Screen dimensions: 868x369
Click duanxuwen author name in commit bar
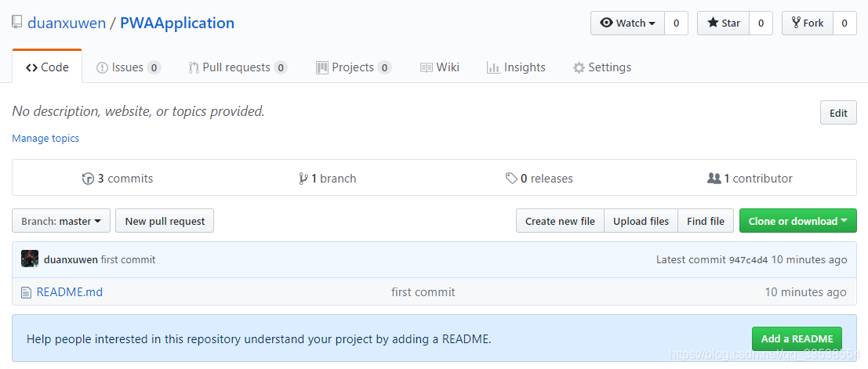pyautogui.click(x=71, y=259)
